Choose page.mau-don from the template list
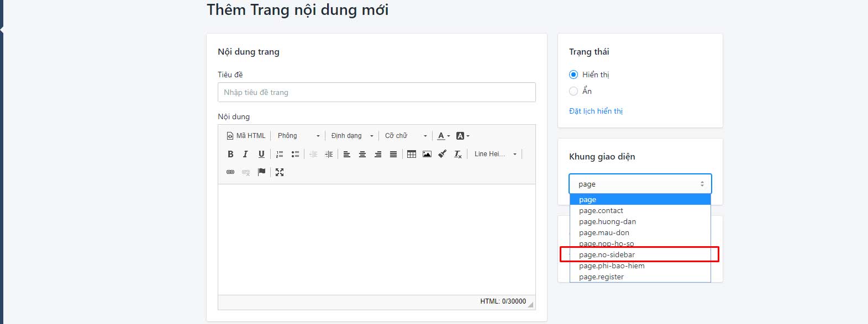This screenshot has width=868, height=324. (640, 232)
